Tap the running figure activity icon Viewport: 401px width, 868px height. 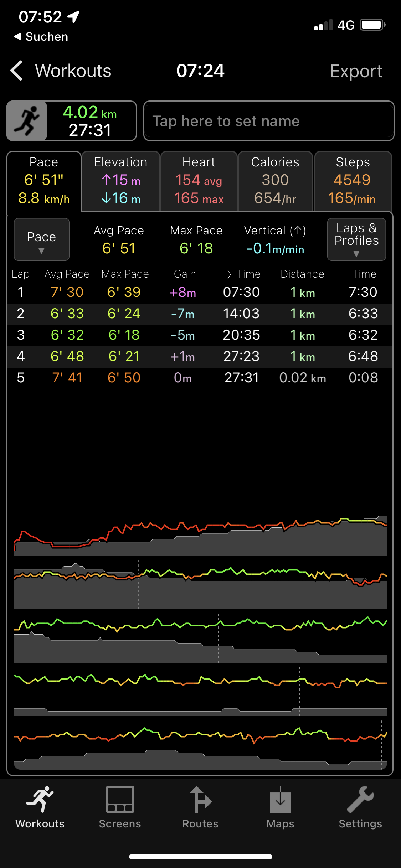(x=27, y=121)
